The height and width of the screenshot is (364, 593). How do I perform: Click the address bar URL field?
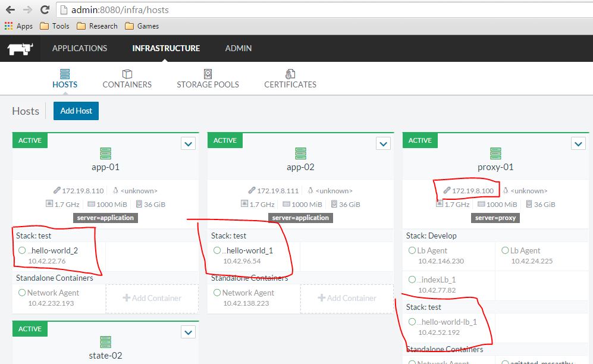click(325, 10)
